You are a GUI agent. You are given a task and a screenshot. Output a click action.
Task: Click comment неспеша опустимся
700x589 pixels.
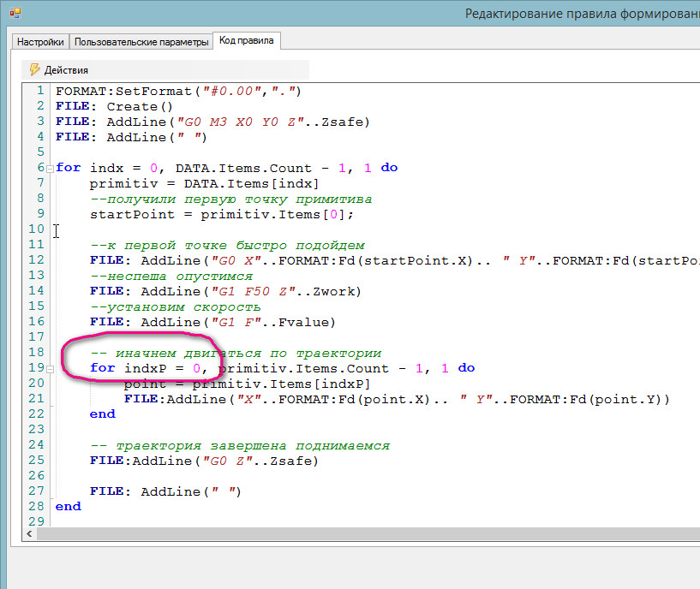(x=171, y=277)
